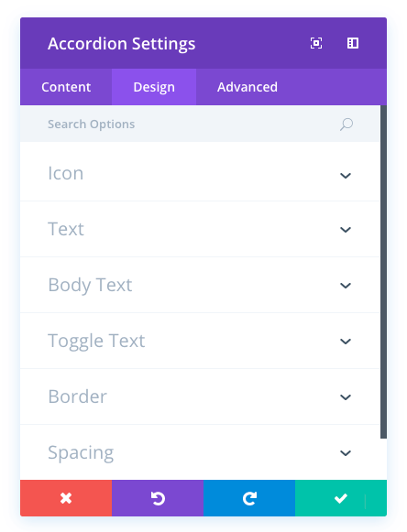The width and height of the screenshot is (407, 532).
Task: Expand the Spacing section chevron
Action: pyautogui.click(x=346, y=453)
